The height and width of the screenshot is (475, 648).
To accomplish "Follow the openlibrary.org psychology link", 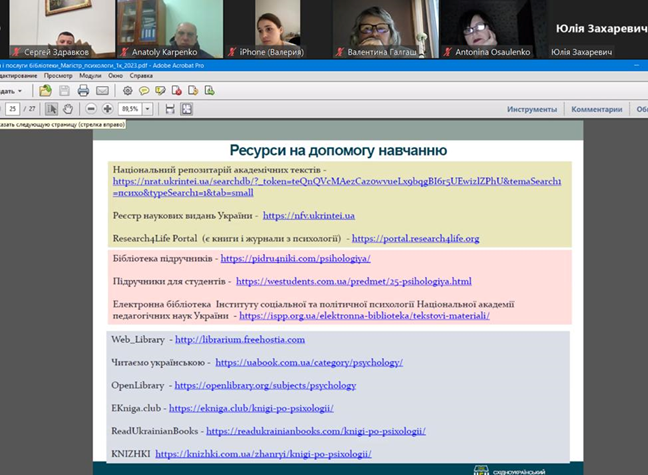I will (x=265, y=385).
